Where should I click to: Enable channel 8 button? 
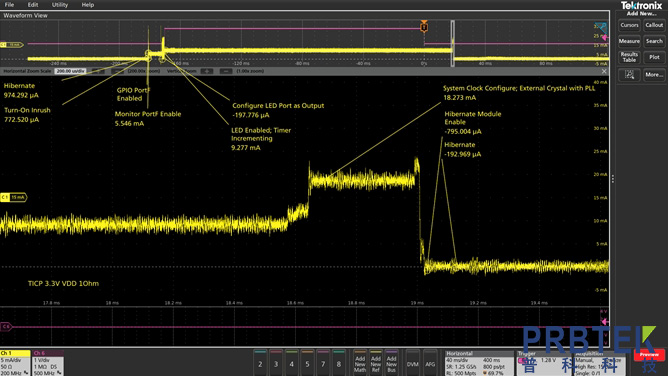pyautogui.click(x=339, y=364)
